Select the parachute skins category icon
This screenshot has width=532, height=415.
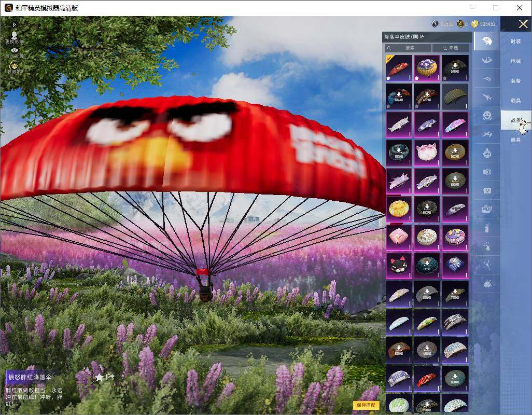point(487,41)
